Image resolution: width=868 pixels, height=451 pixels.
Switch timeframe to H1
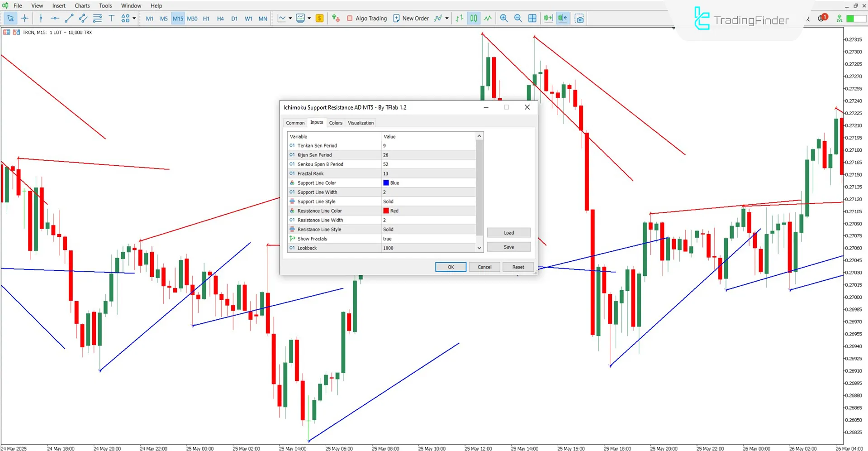(x=206, y=18)
